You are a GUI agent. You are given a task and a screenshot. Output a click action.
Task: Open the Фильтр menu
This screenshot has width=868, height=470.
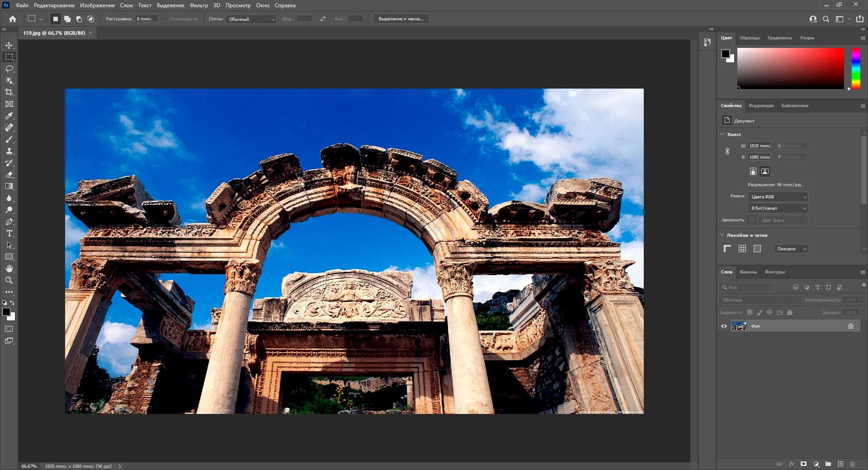coord(198,5)
